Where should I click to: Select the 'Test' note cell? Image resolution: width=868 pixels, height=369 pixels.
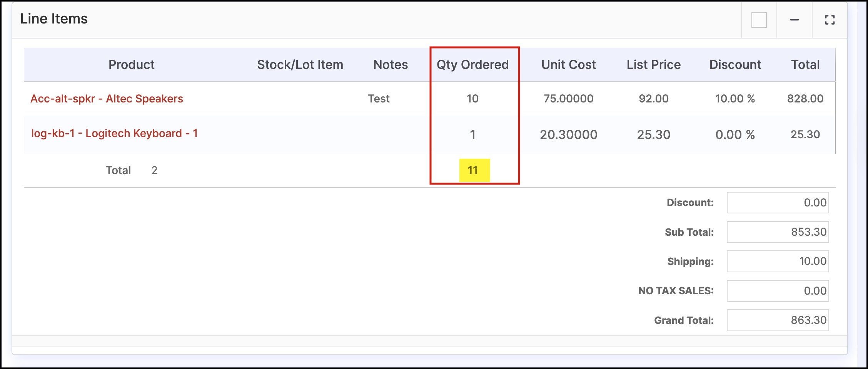[x=379, y=99]
